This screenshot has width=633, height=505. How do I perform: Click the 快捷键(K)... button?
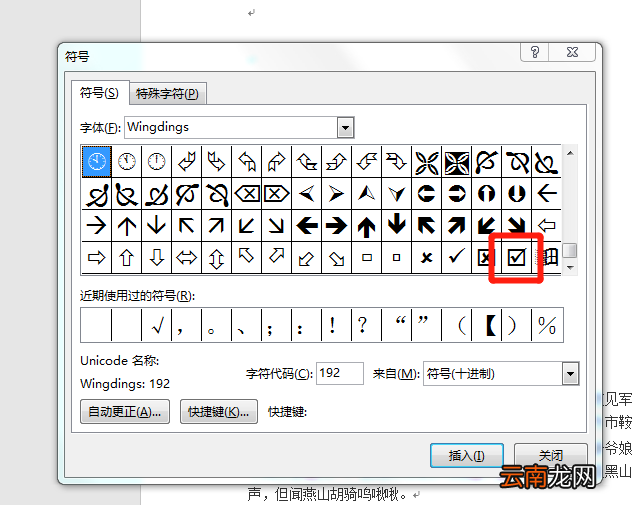pyautogui.click(x=218, y=412)
